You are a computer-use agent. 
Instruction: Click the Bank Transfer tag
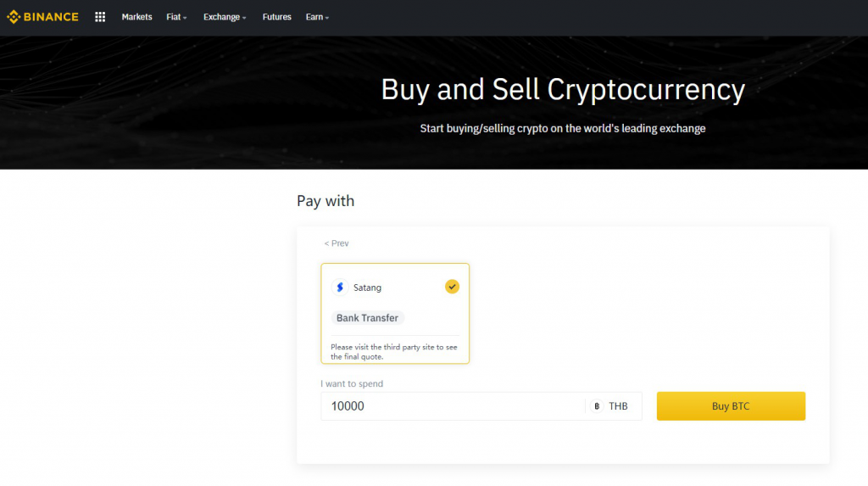coord(367,318)
